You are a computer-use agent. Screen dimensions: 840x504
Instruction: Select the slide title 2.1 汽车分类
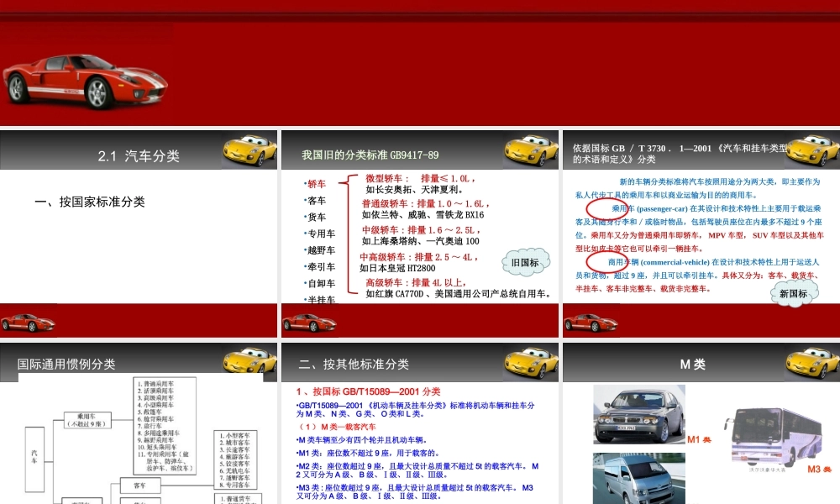141,154
